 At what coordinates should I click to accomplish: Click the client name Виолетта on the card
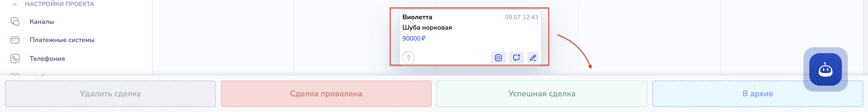point(417,17)
